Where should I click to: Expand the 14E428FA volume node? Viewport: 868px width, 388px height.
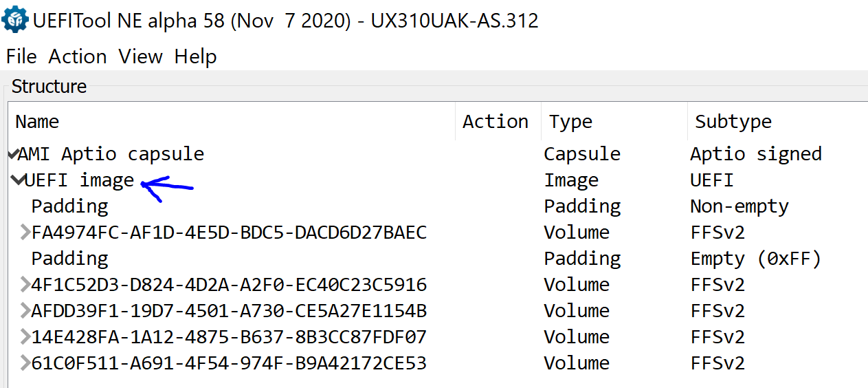click(x=25, y=337)
